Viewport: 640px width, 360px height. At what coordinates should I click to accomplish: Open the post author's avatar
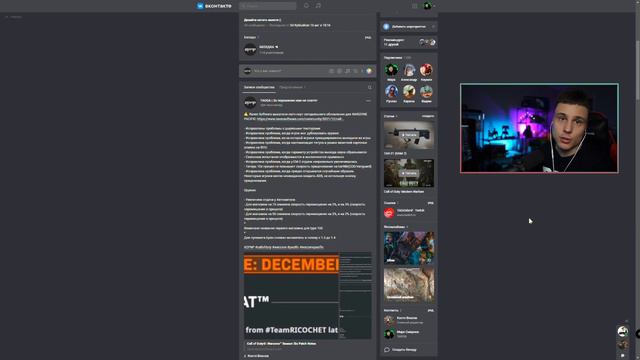pos(250,102)
